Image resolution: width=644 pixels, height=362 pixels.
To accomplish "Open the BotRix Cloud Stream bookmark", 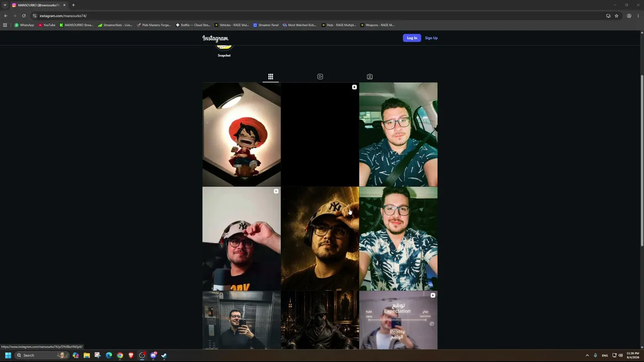I will [x=193, y=25].
